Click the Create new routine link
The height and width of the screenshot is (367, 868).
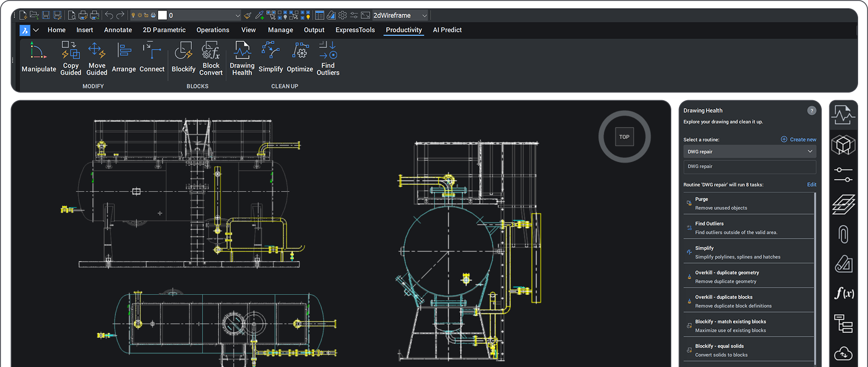click(799, 139)
